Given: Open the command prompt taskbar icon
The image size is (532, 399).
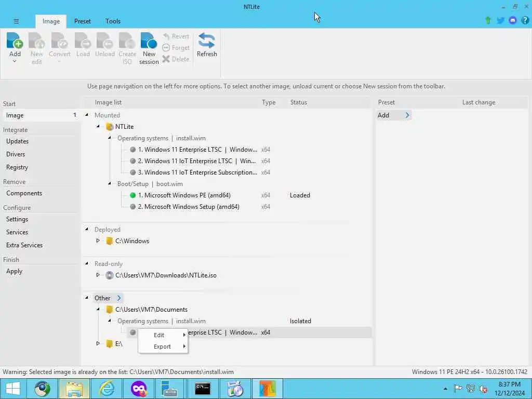Looking at the screenshot, I should [203, 389].
